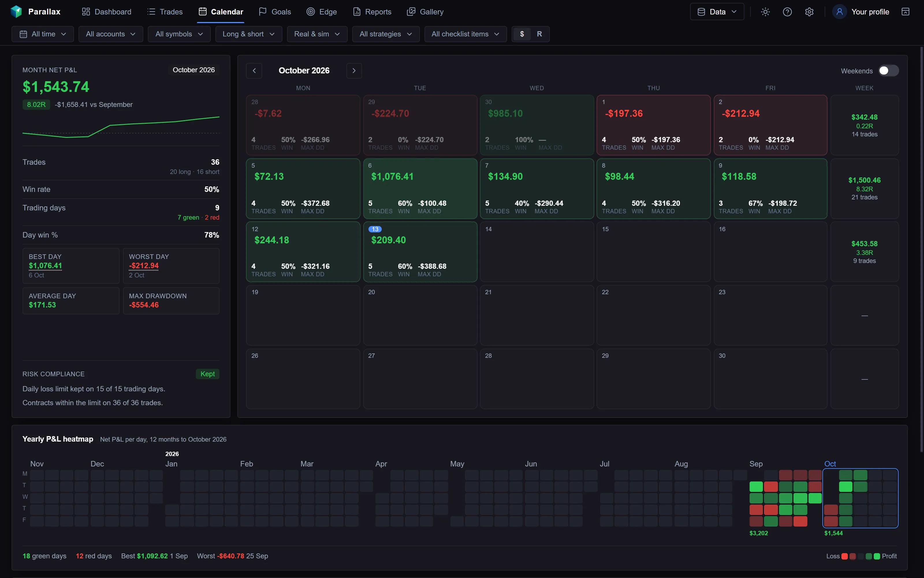The width and height of the screenshot is (924, 578).
Task: Select the Oct month column in heatmap
Action: coord(860,498)
